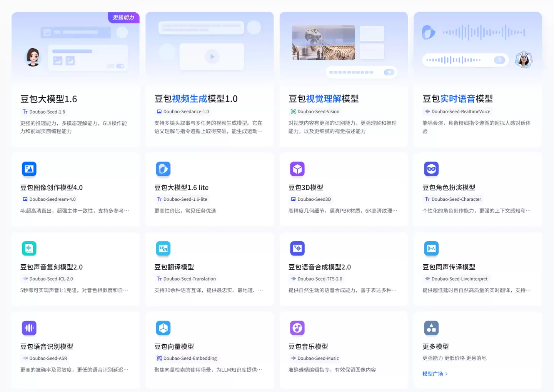This screenshot has width=554, height=392.
Task: Click the woman's avatar in the realtime voice card
Action: click(524, 60)
